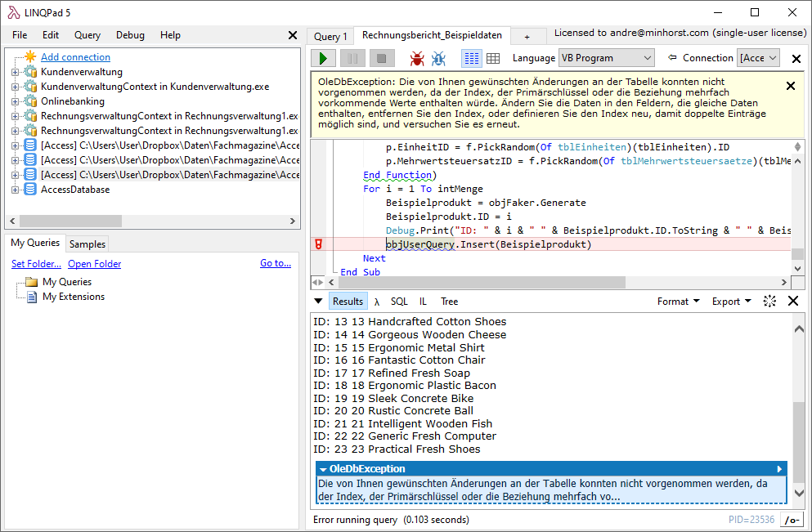Click the /o- button in status bar

coord(791,520)
